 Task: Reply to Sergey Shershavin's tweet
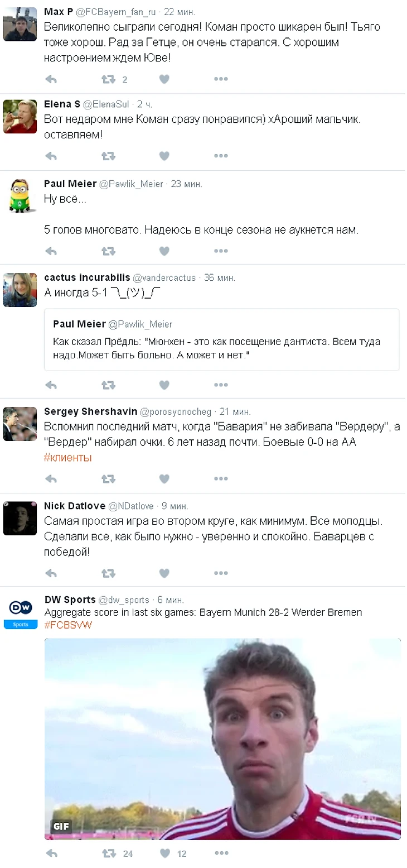click(x=51, y=478)
